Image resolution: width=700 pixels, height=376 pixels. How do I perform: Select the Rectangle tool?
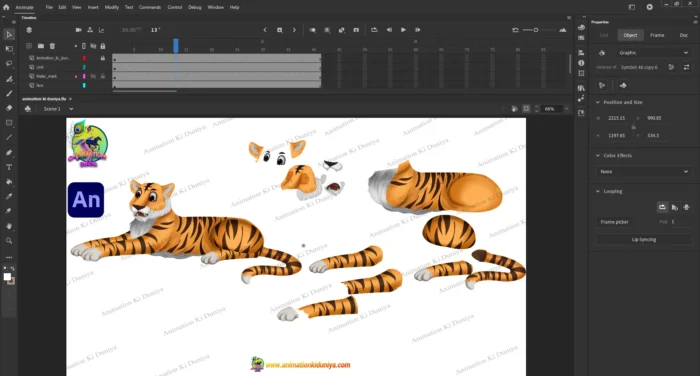point(9,122)
